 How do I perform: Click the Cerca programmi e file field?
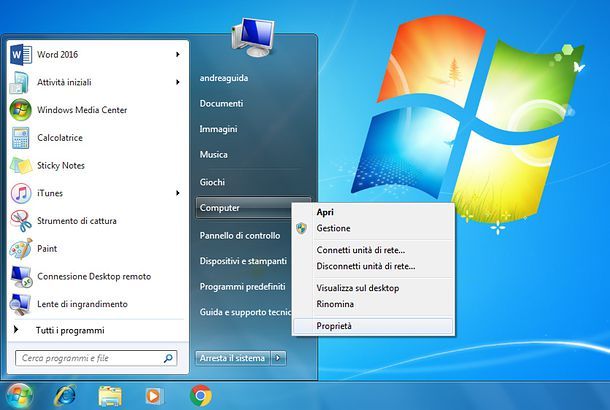click(96, 358)
